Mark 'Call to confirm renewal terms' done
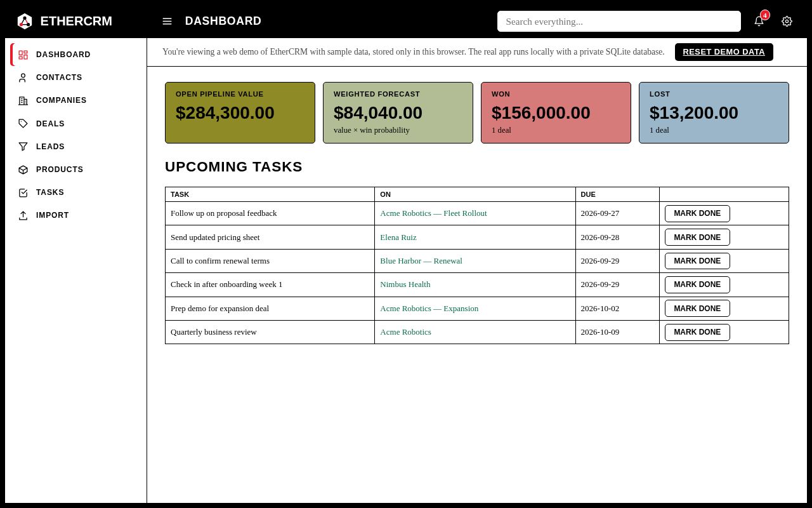Screen dimensions: 812x508 [x=697, y=261]
